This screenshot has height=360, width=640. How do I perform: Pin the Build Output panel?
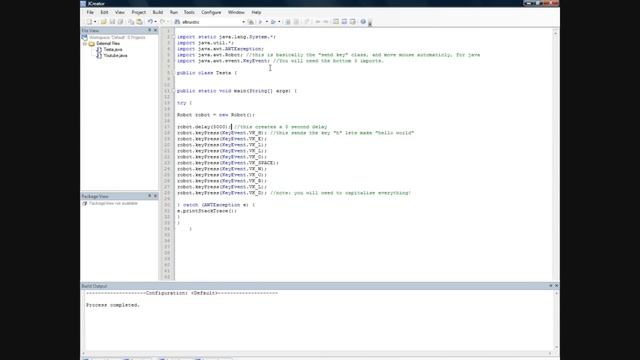click(551, 286)
